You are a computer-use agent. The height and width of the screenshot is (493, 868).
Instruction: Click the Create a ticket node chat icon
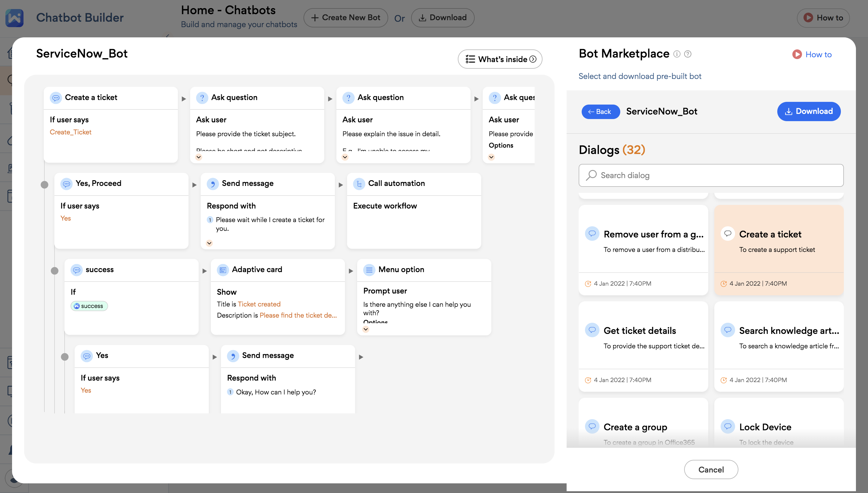coord(56,98)
